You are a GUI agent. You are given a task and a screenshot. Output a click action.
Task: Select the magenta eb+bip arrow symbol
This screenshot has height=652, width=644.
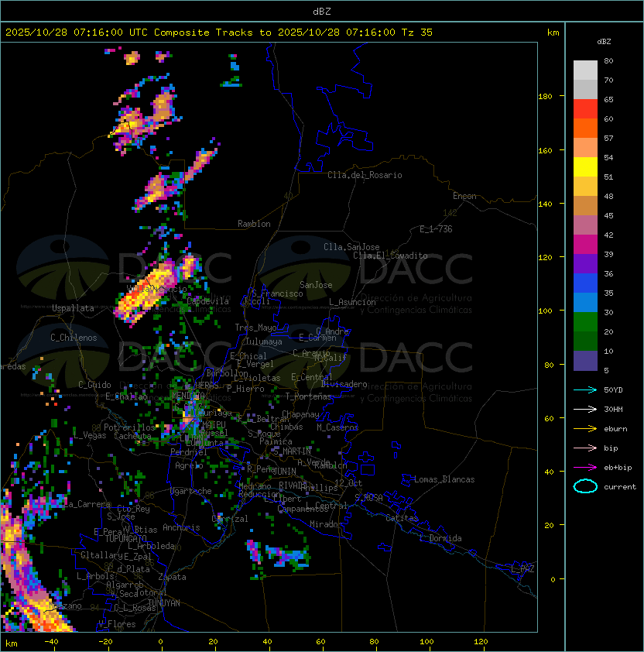click(585, 468)
